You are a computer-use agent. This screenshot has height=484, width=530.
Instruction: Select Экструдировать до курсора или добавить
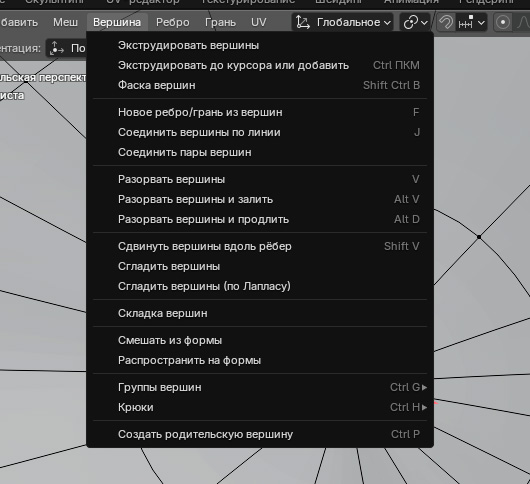(260, 65)
